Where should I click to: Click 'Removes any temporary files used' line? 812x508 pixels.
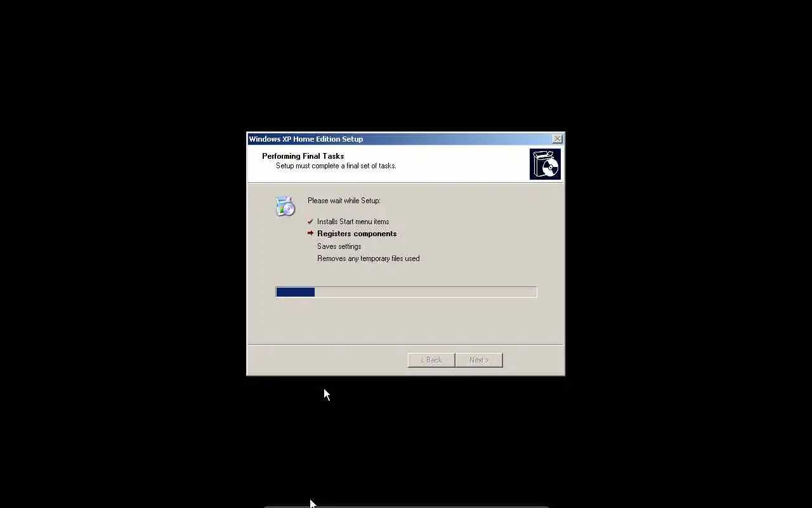(368, 258)
